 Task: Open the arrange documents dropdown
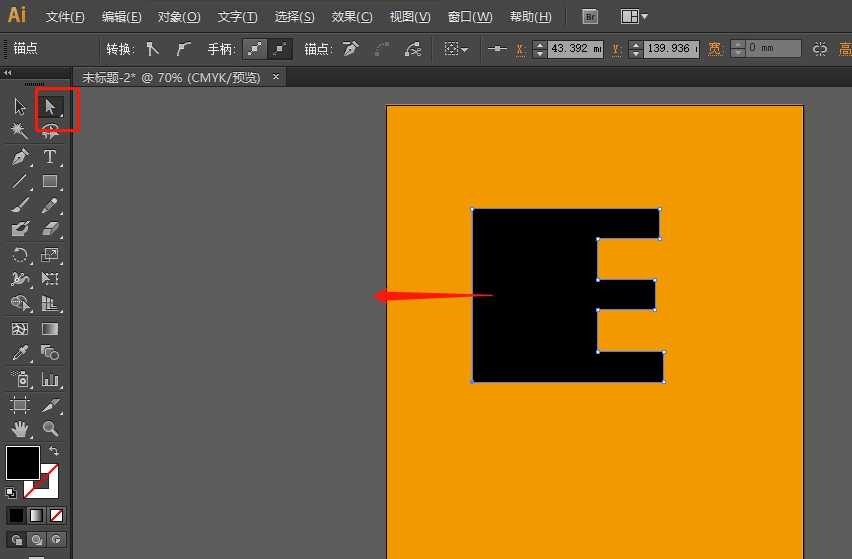[634, 17]
